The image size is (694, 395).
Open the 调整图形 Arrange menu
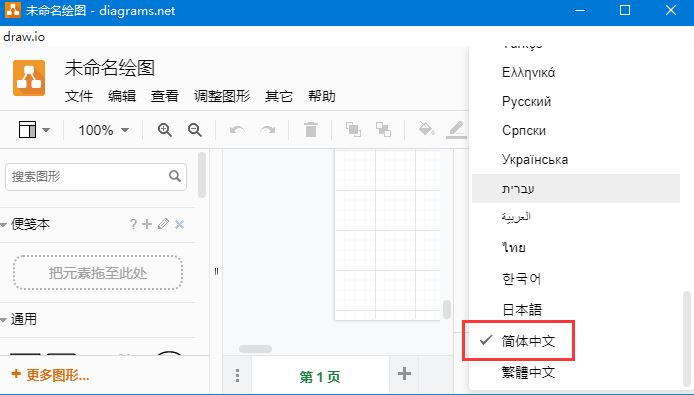pos(222,96)
